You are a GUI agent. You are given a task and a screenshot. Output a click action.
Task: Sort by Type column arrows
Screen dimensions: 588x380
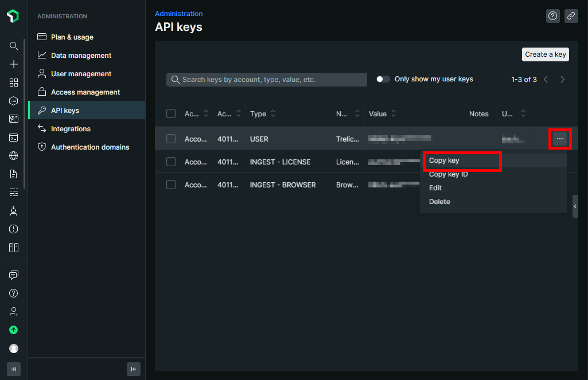click(273, 113)
